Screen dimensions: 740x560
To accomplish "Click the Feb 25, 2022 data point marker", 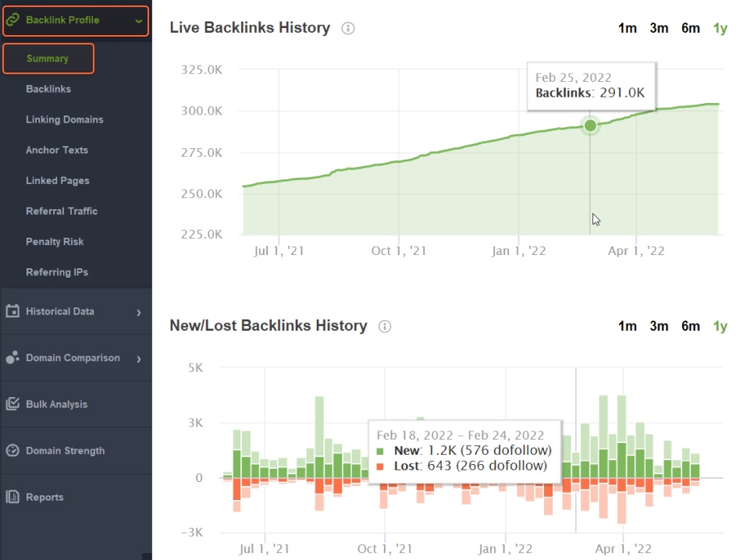I will point(590,126).
